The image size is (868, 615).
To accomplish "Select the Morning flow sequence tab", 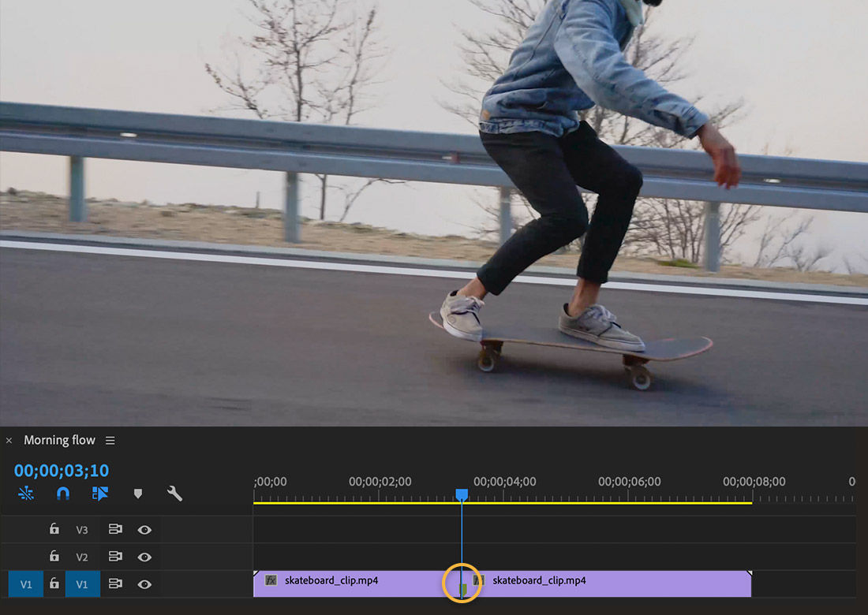I will (x=59, y=440).
